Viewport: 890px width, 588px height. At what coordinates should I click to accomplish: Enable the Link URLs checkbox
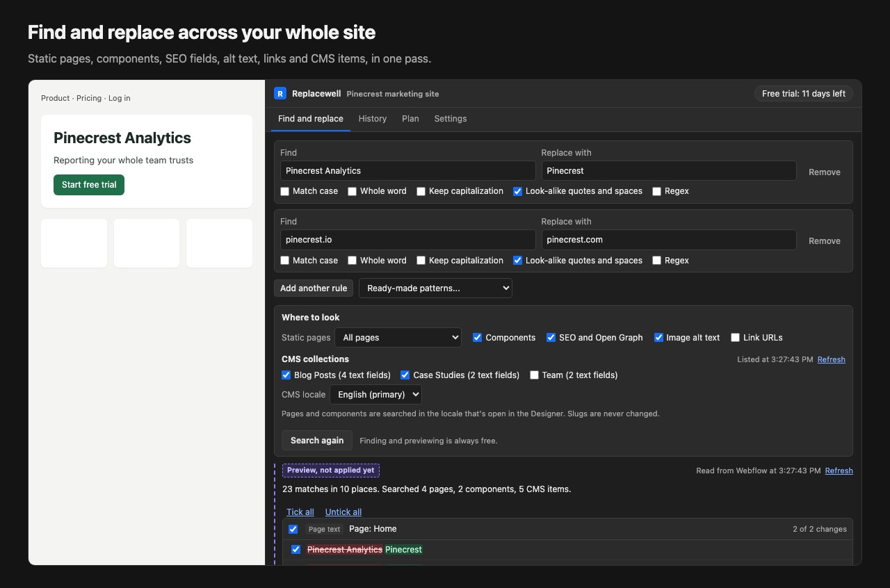(735, 338)
